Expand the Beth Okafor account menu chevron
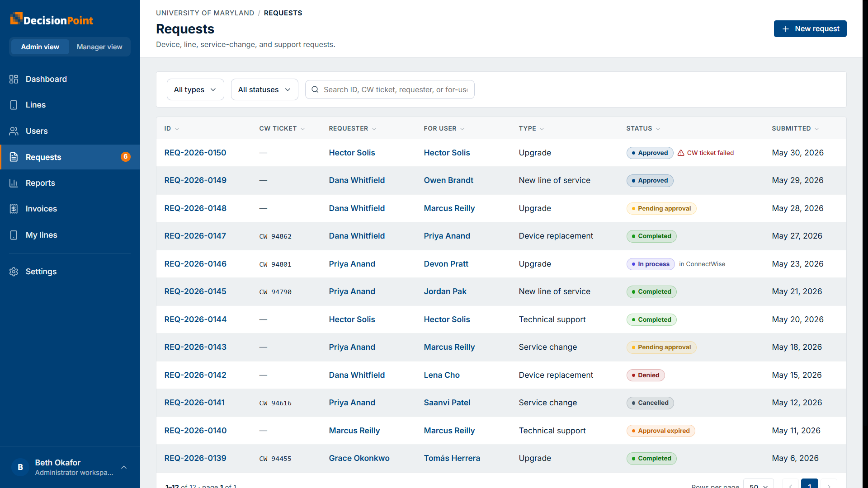Viewport: 868px width, 488px height. (124, 467)
